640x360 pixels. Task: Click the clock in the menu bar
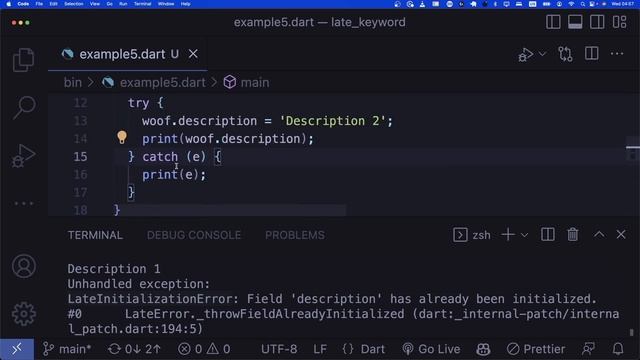pyautogui.click(x=622, y=4)
